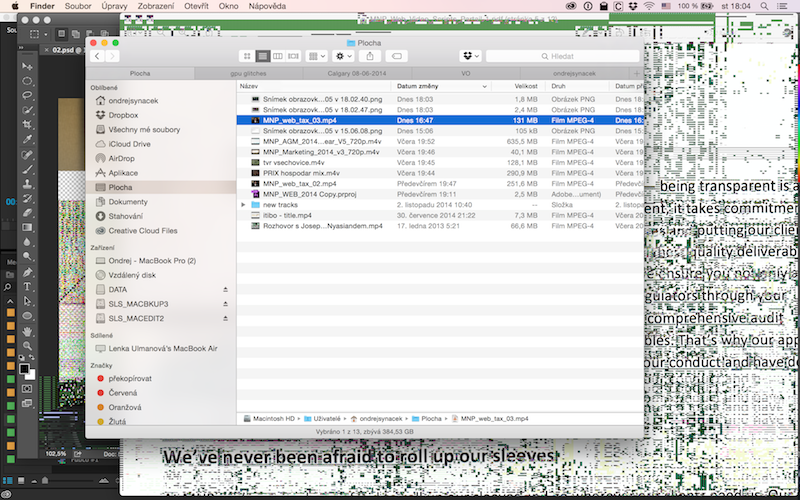Select the Hand tool in Photoshop
The image size is (800, 500).
(27, 332)
